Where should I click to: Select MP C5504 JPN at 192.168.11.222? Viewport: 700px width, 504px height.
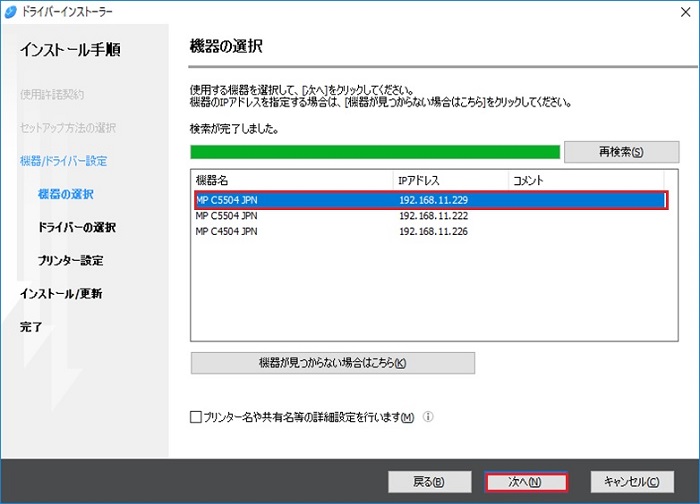pyautogui.click(x=431, y=216)
